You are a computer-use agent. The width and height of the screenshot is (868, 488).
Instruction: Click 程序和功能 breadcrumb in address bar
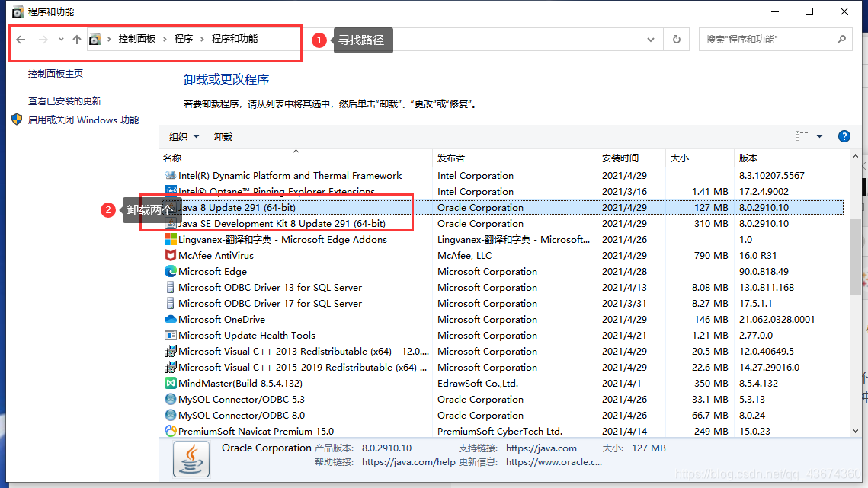(x=235, y=39)
